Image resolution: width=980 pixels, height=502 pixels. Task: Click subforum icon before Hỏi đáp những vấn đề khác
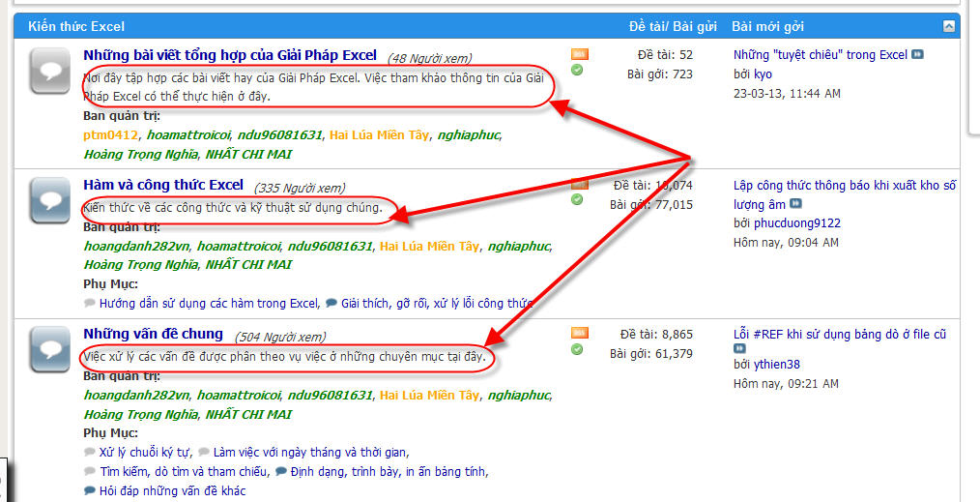(89, 490)
